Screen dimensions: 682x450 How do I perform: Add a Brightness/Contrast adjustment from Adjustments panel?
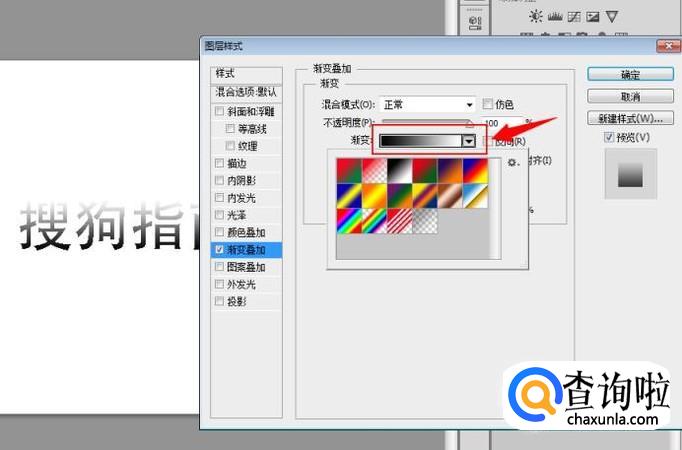[x=535, y=17]
